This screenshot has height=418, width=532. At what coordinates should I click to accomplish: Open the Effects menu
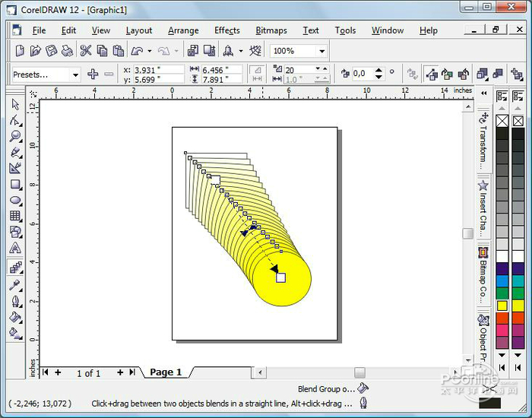point(226,30)
